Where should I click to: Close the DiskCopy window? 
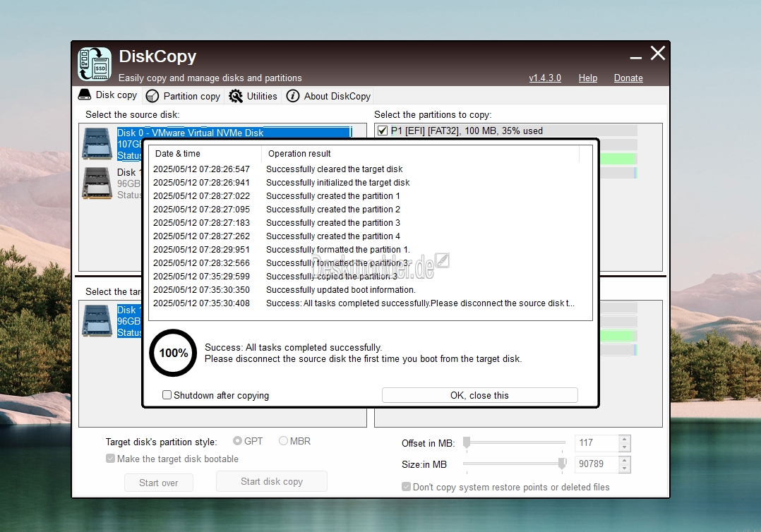(658, 53)
